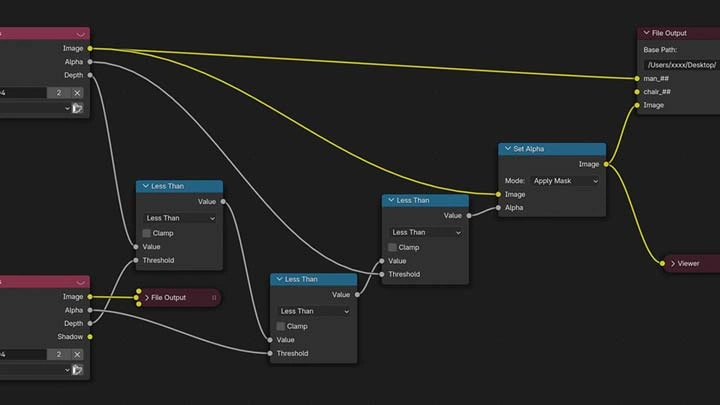Click the Image output socket of Set Alpha
720x405 pixels.
[x=606, y=164]
